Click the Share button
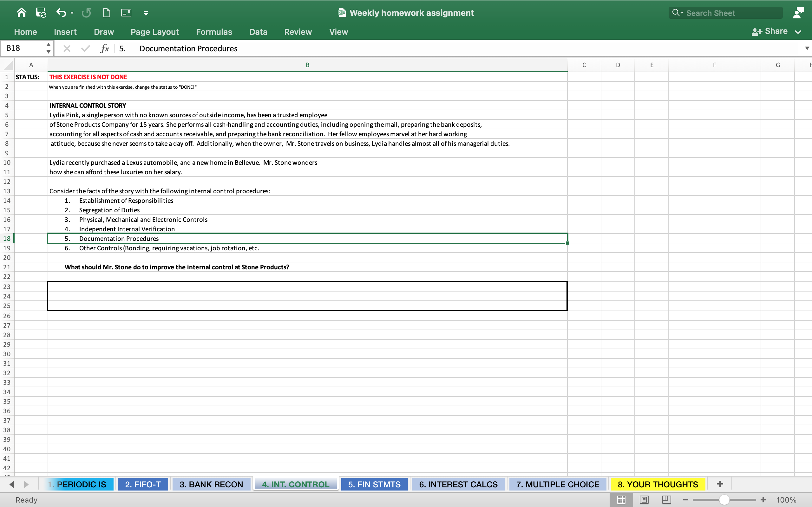The width and height of the screenshot is (812, 507). point(770,31)
